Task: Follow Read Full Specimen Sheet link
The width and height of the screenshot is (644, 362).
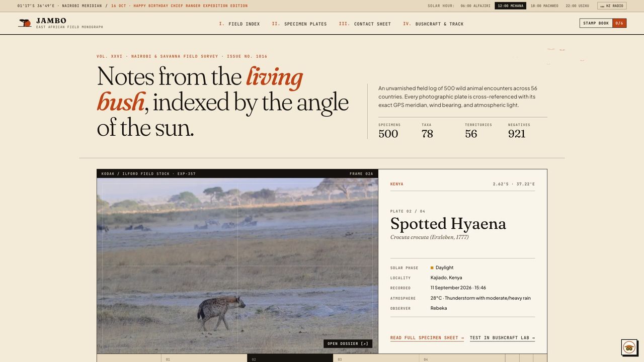Action: click(x=427, y=338)
